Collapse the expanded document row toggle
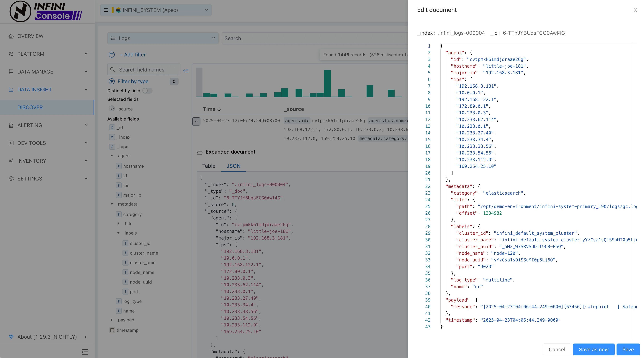644x358 pixels. click(196, 121)
